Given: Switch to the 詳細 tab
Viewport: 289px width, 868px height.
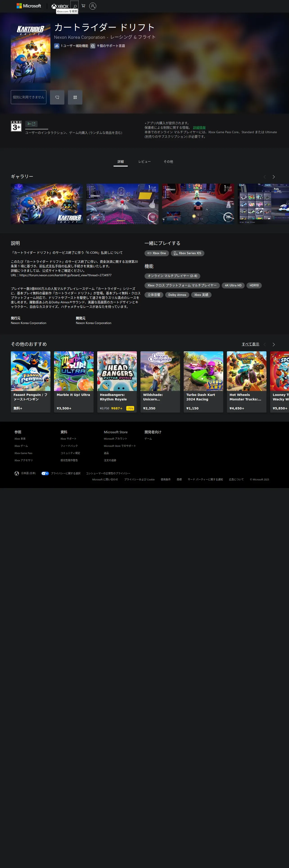Looking at the screenshot, I should [120, 162].
